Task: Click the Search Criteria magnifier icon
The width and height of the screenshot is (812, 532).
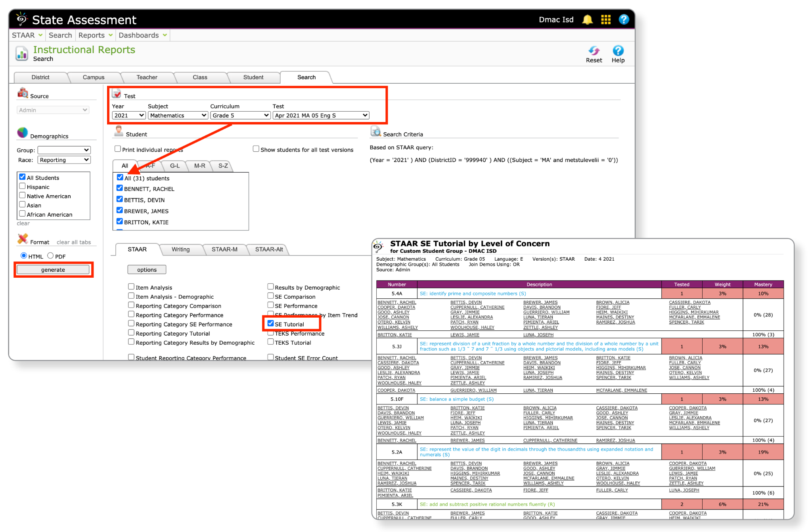Action: [375, 132]
